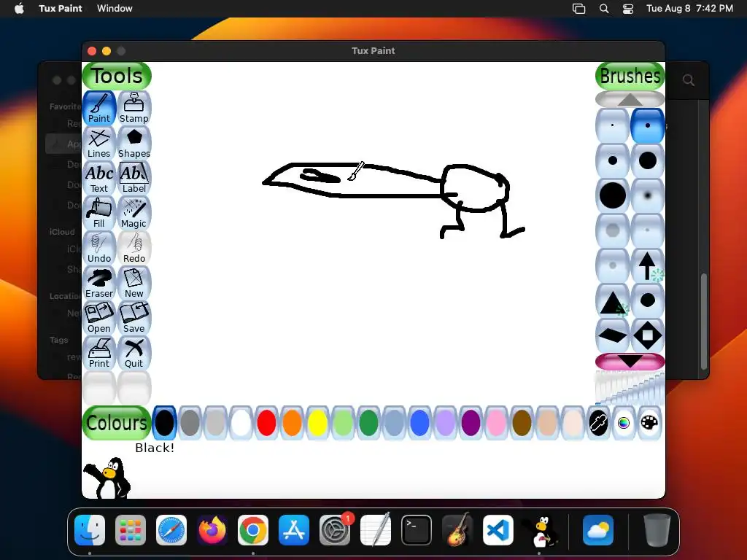Launch Firefox from the Dock
Screen dimensions: 747x560
point(212,529)
